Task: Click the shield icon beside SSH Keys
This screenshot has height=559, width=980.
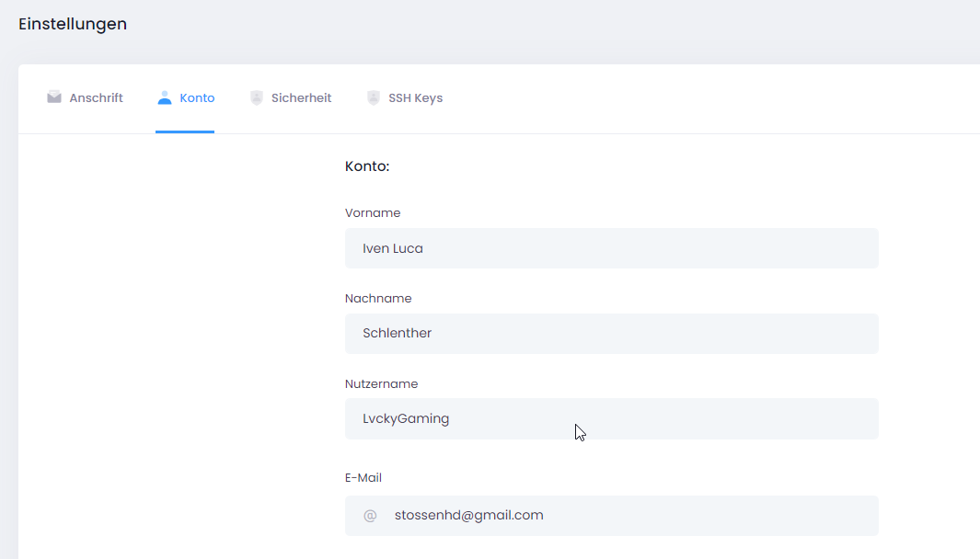Action: coord(374,97)
